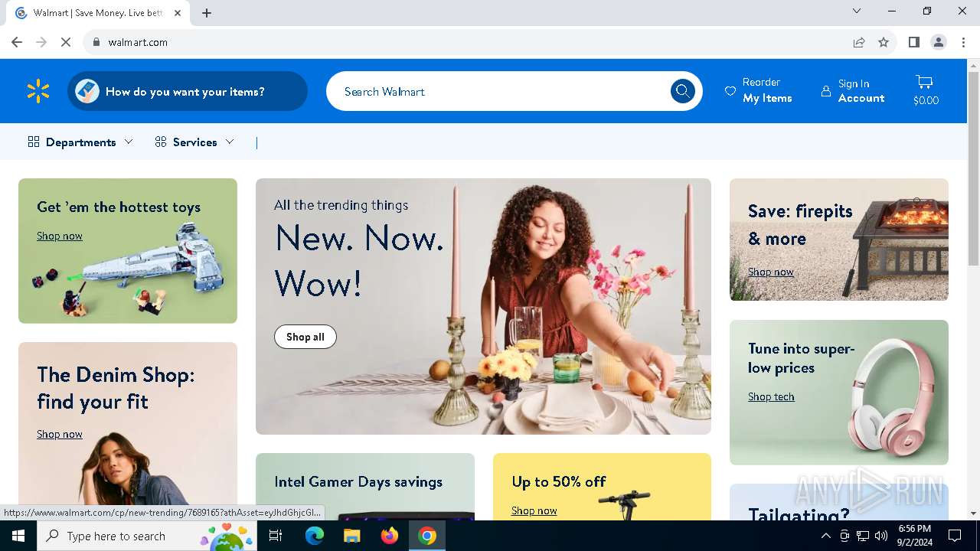Follow the Shop tech link
Image resolution: width=980 pixels, height=551 pixels.
pos(771,396)
